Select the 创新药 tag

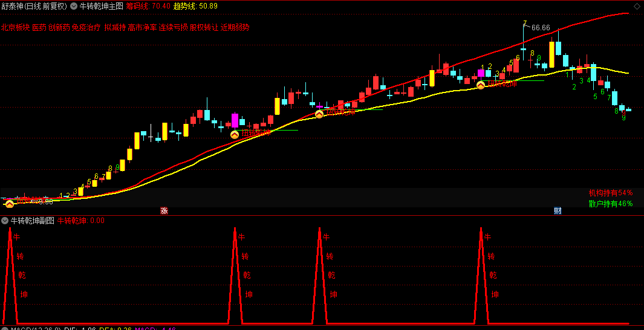[x=59, y=28]
